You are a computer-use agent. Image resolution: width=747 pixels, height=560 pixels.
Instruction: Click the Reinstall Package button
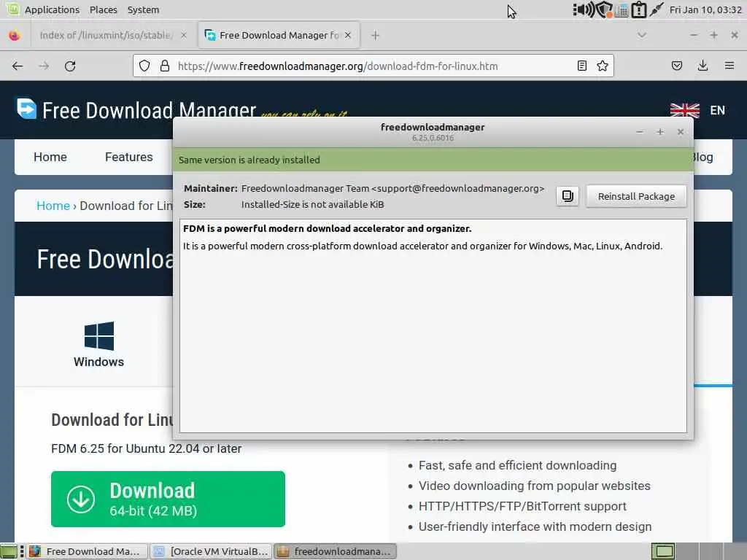(x=636, y=196)
